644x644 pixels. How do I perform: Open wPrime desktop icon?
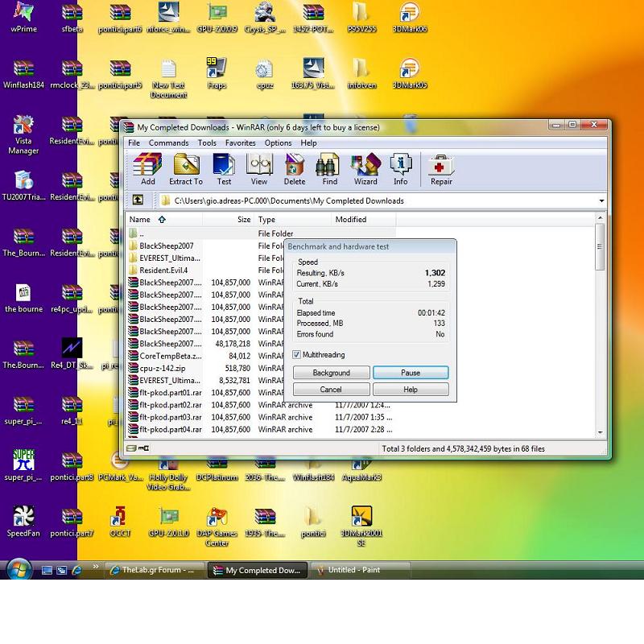23,17
